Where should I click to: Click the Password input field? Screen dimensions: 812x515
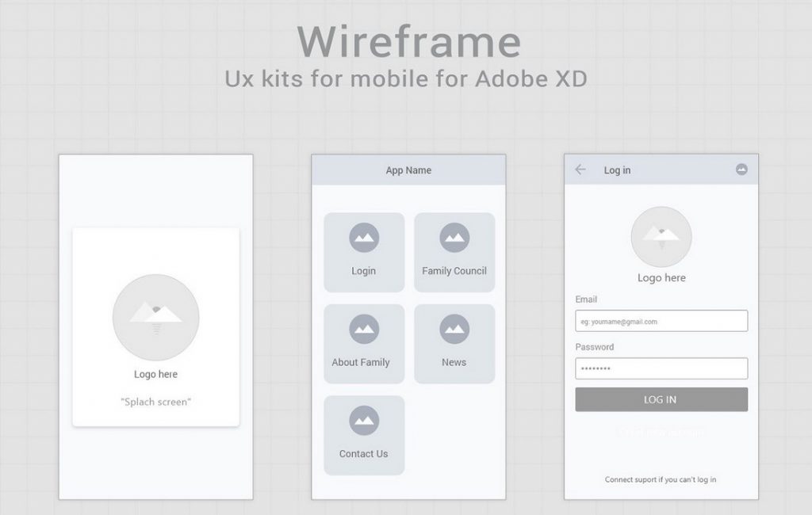point(661,368)
